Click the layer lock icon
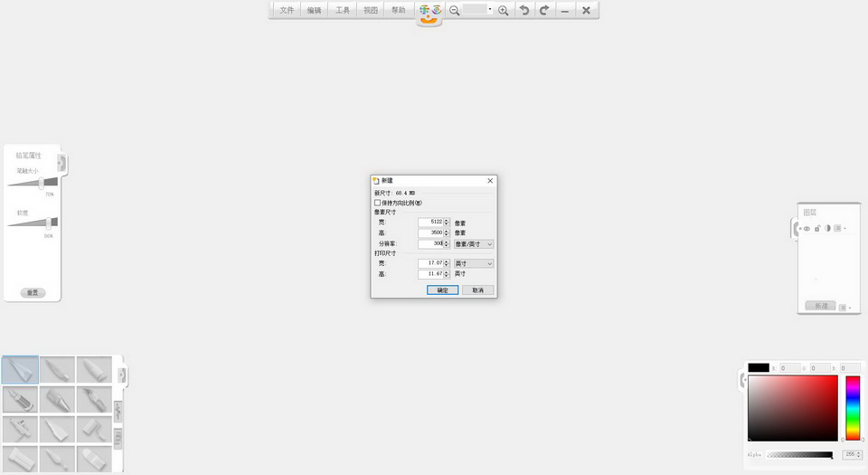This screenshot has width=868, height=475. [817, 228]
